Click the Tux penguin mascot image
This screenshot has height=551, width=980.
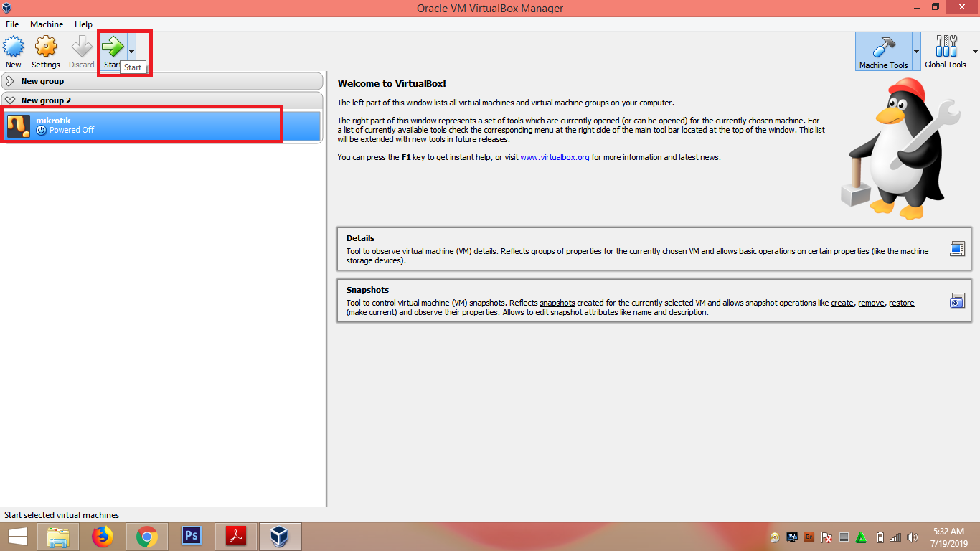pyautogui.click(x=900, y=149)
